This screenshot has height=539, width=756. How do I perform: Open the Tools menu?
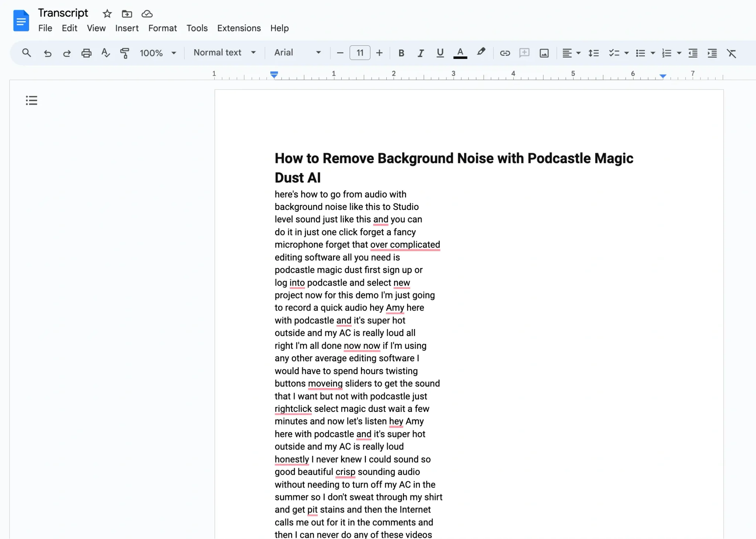[x=197, y=28]
